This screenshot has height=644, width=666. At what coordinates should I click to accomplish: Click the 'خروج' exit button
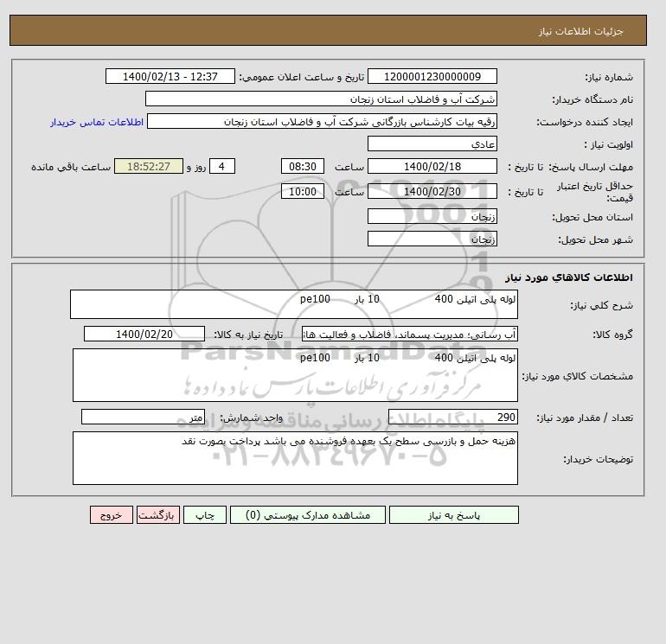(x=112, y=514)
